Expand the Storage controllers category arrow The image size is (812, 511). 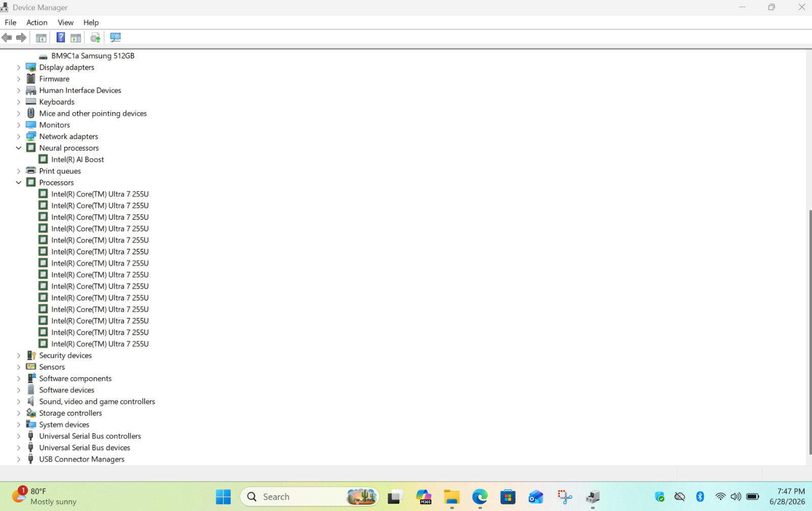(x=19, y=413)
